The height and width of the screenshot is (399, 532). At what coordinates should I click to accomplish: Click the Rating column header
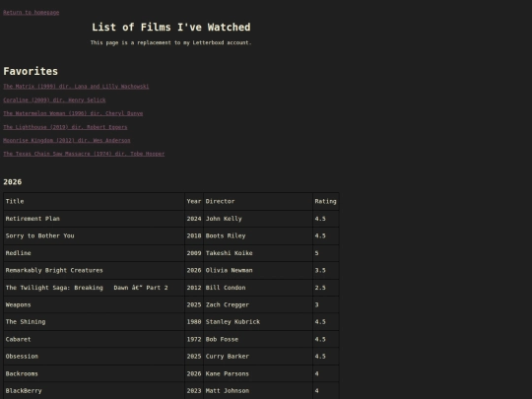click(326, 202)
